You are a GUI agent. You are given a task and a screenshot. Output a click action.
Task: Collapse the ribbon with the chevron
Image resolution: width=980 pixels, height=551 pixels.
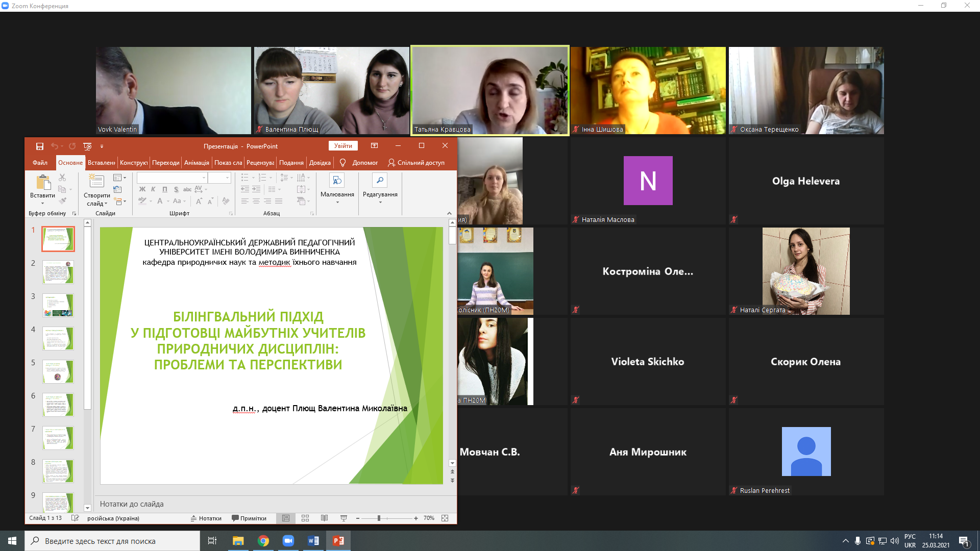[449, 213]
